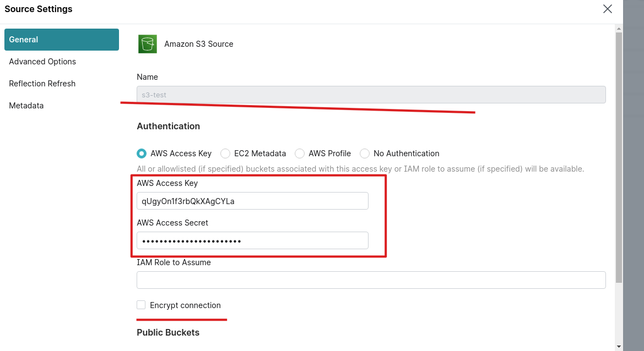Image resolution: width=644 pixels, height=351 pixels.
Task: Click the IAM Role to Assume label
Action: pyautogui.click(x=174, y=262)
